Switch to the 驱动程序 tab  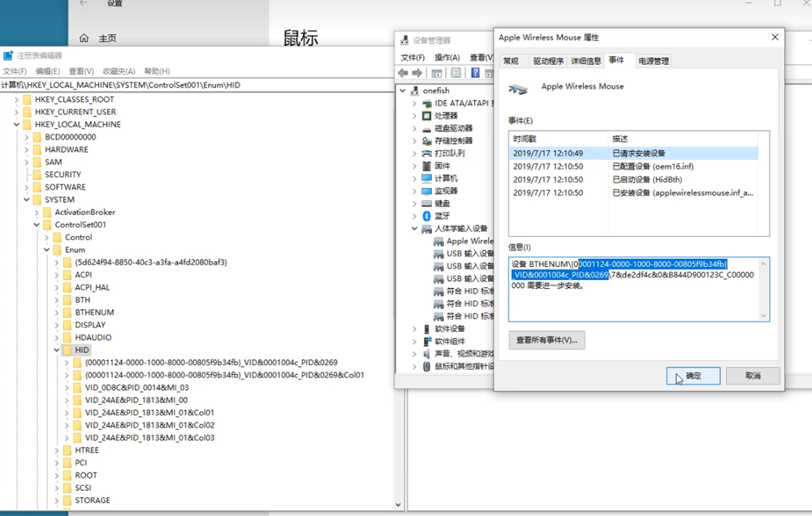click(547, 61)
